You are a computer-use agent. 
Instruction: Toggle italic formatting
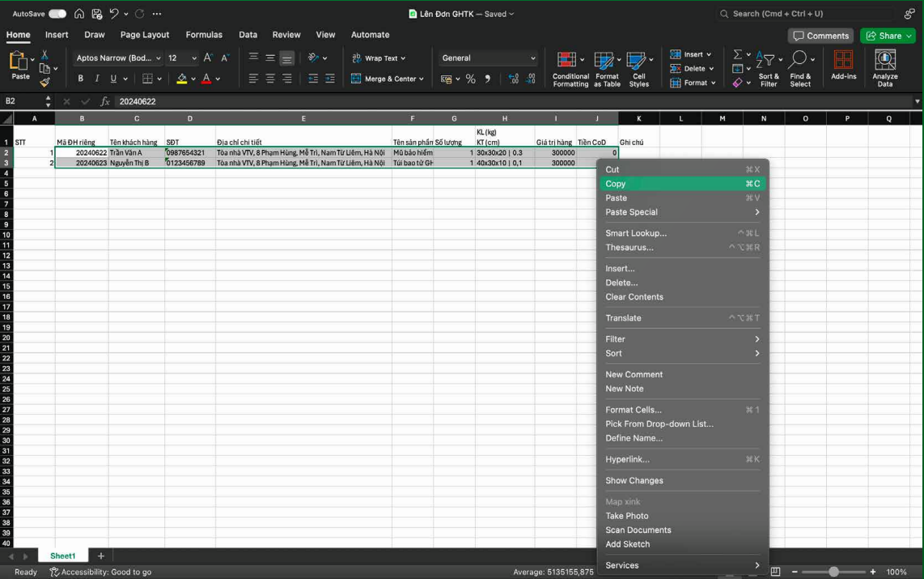[97, 79]
